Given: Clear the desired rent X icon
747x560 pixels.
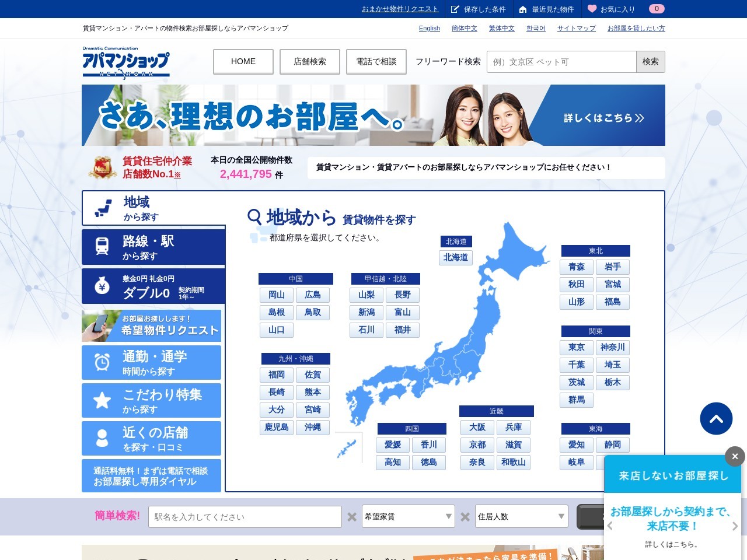Looking at the screenshot, I should point(465,517).
